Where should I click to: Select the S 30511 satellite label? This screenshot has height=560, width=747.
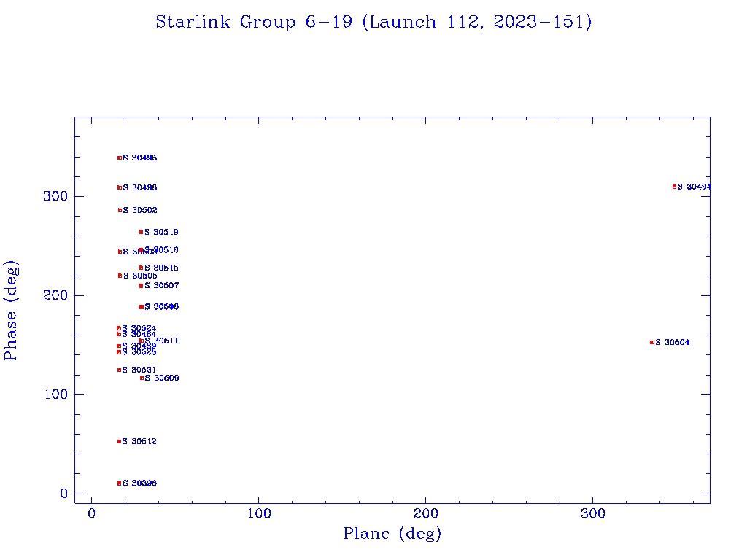pyautogui.click(x=162, y=341)
